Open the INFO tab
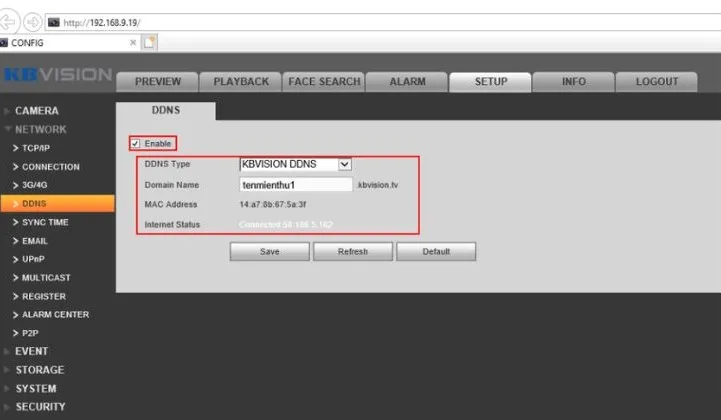Viewport: 721px width, 420px height. tap(574, 81)
